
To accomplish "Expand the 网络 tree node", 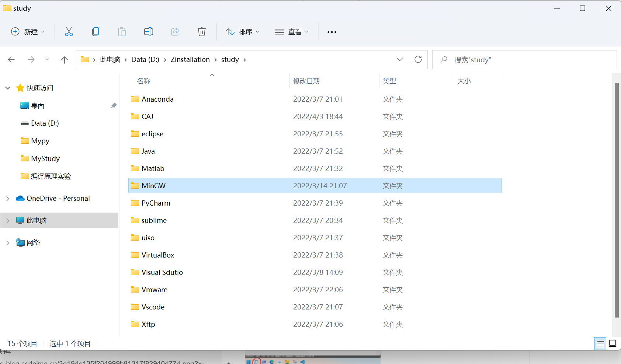I will [x=8, y=243].
